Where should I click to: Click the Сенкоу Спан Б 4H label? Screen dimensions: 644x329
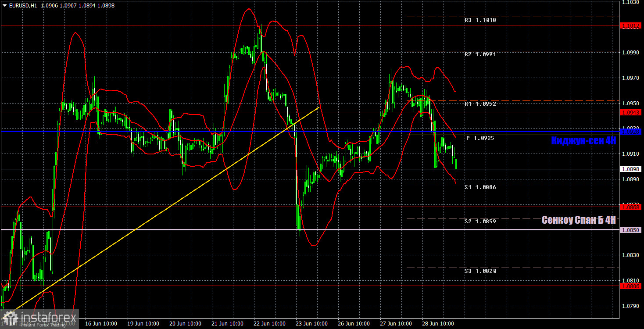point(579,220)
